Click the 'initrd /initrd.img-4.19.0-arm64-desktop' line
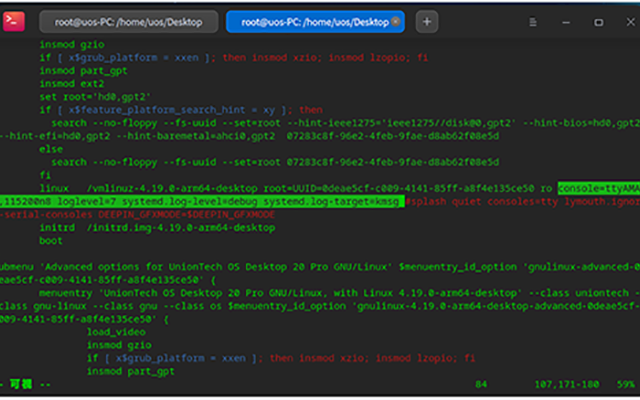The image size is (640, 400). click(156, 227)
